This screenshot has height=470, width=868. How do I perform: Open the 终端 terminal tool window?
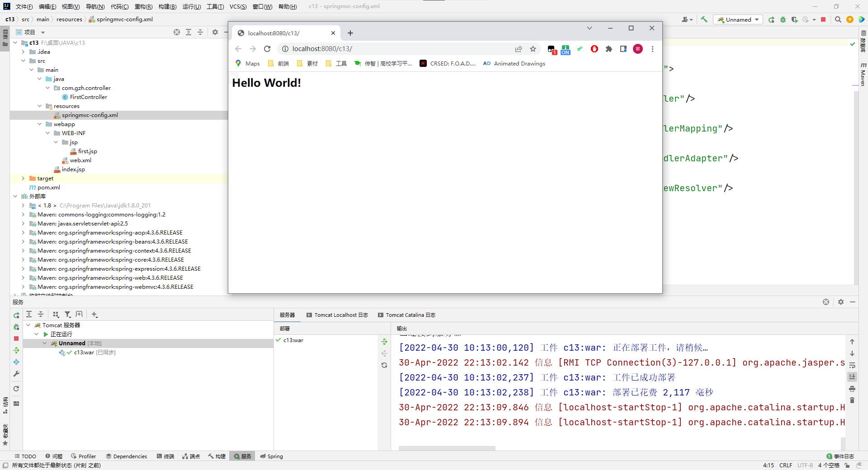tap(165, 456)
